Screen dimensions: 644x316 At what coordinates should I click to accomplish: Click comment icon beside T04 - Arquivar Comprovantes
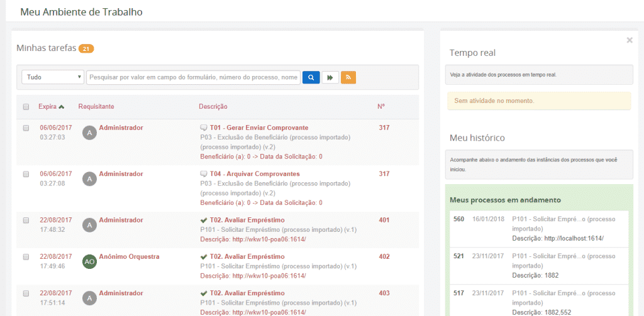[203, 173]
